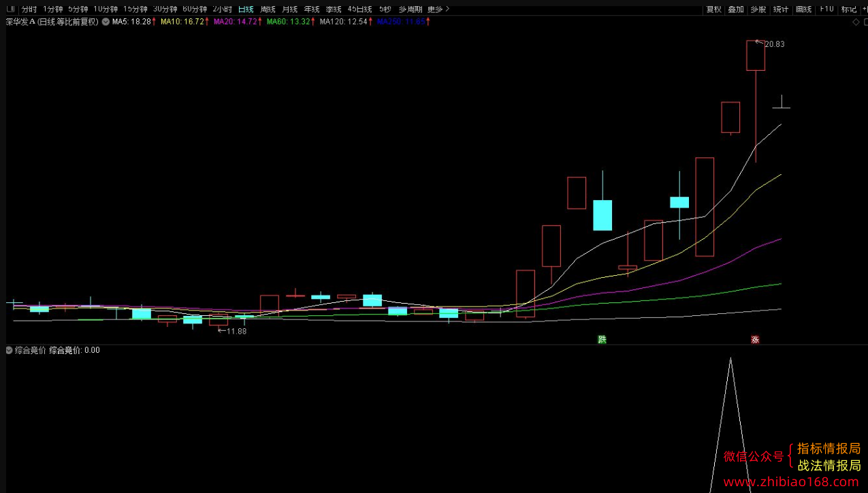The height and width of the screenshot is (493, 868).
Task: Expand the 更多 periods menu
Action: pyautogui.click(x=438, y=9)
